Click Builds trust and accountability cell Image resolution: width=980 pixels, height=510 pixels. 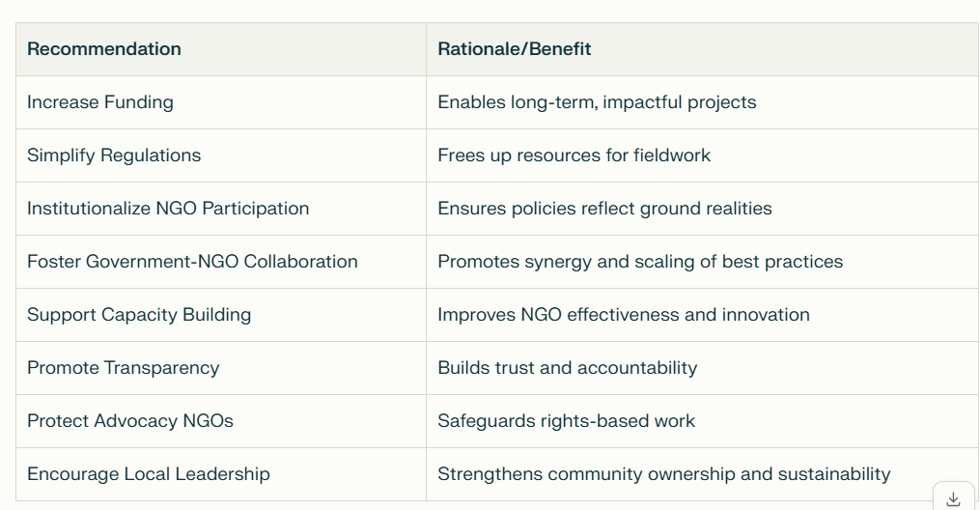703,368
